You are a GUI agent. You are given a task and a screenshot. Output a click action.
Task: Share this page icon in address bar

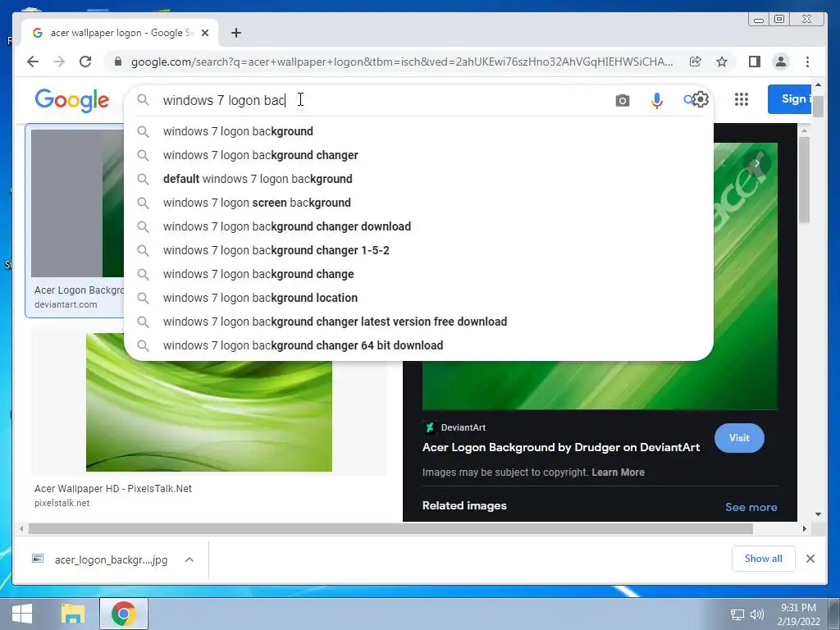click(x=696, y=62)
